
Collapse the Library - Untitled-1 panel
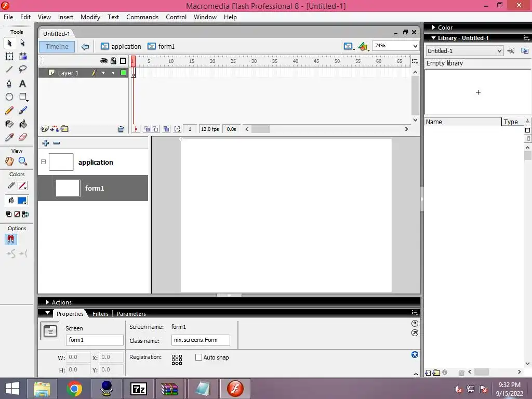(434, 38)
